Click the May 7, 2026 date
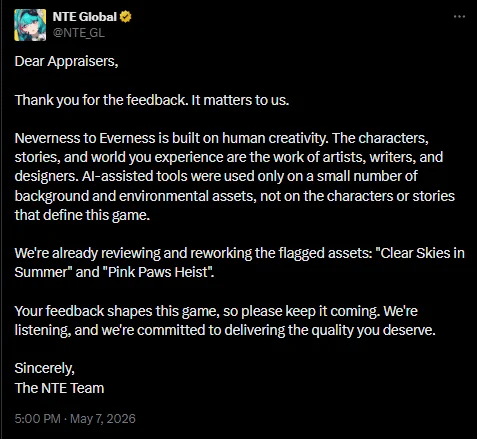This screenshot has width=477, height=439. pyautogui.click(x=103, y=419)
